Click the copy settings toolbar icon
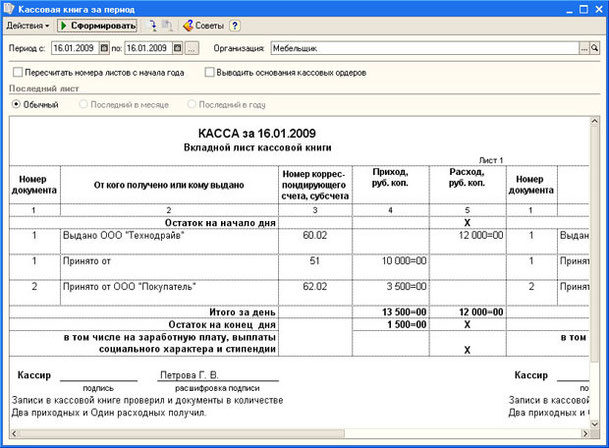609x448 pixels. (x=168, y=24)
